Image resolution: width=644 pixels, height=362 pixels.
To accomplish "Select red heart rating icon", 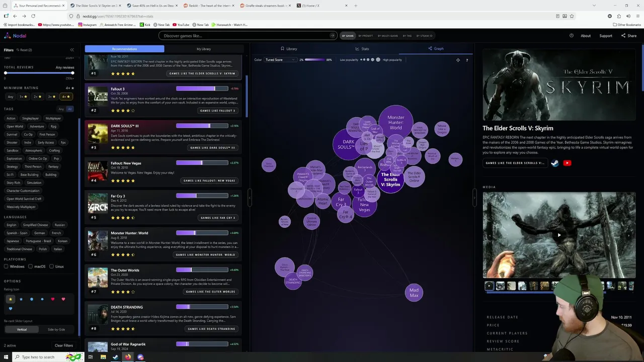I will coord(53,299).
